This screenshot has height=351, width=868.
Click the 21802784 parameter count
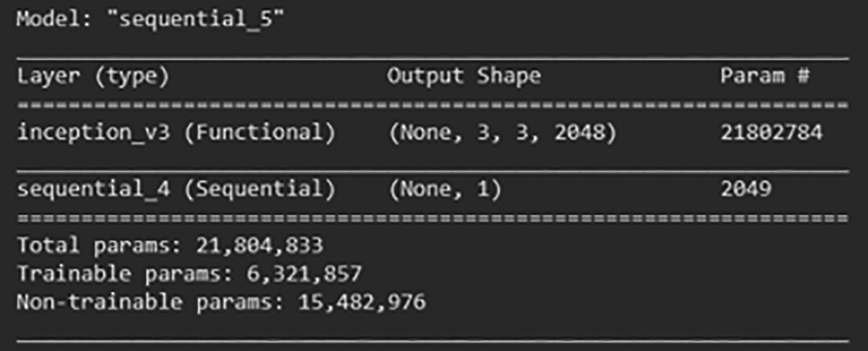tap(772, 134)
